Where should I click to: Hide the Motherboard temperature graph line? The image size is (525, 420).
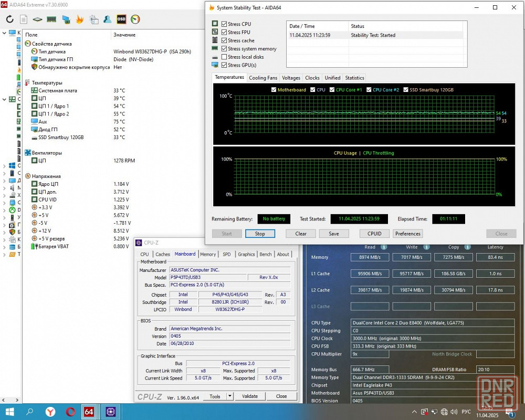274,90
